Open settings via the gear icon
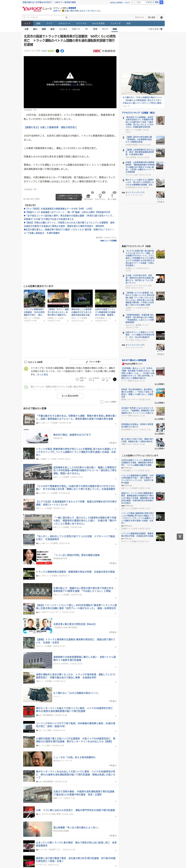 [x=161, y=18]
